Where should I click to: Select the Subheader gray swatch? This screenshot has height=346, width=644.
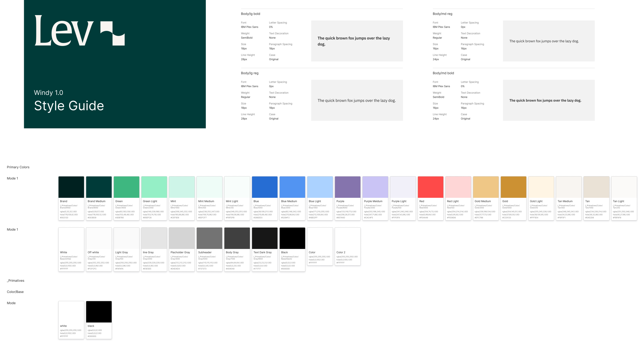point(209,238)
